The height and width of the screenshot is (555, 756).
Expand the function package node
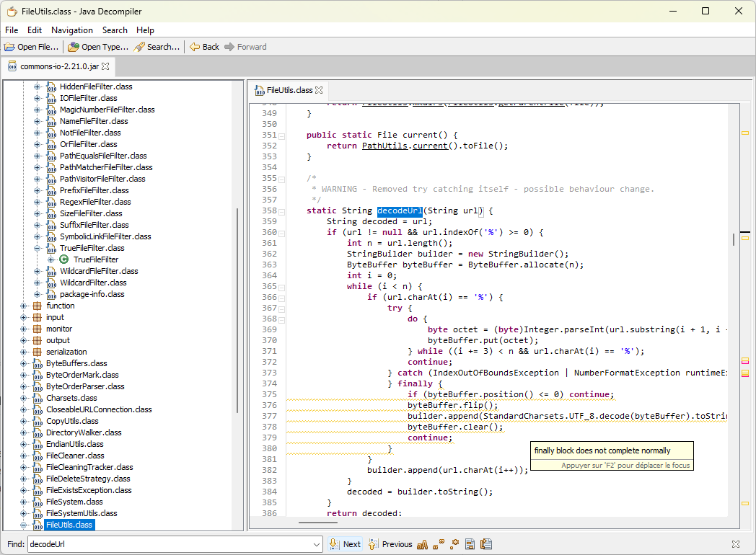coord(24,306)
